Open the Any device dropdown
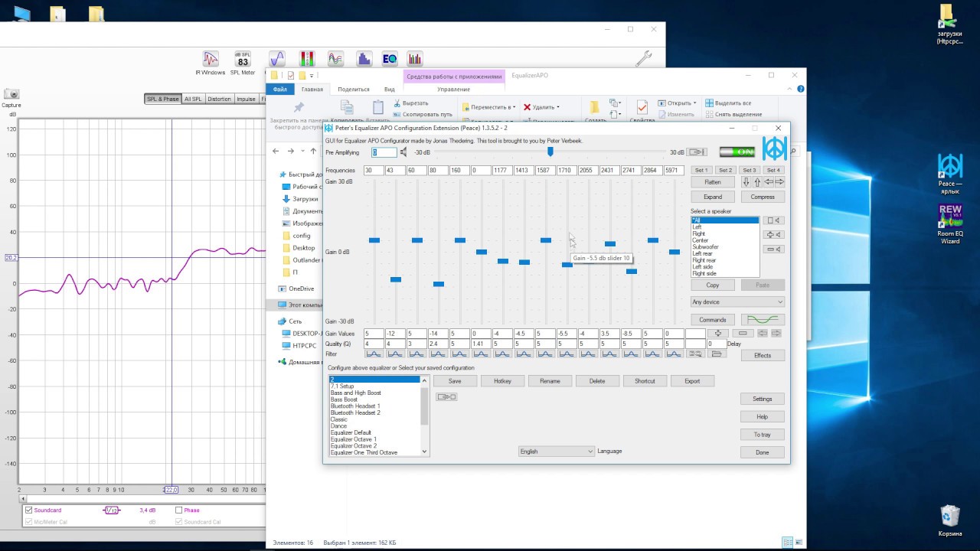 click(737, 302)
